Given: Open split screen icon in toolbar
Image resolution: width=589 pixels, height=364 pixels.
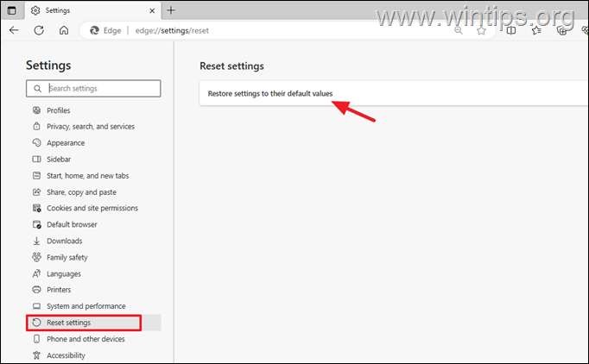Looking at the screenshot, I should coord(511,30).
